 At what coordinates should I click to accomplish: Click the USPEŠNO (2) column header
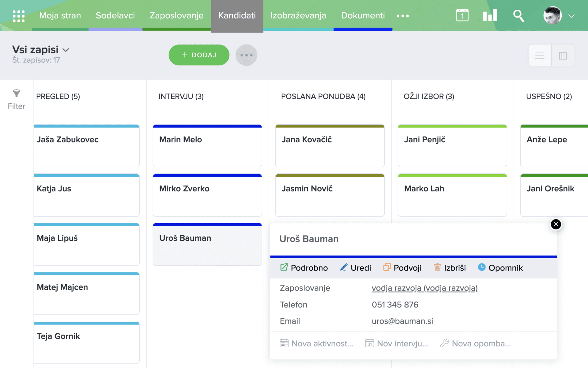click(549, 96)
